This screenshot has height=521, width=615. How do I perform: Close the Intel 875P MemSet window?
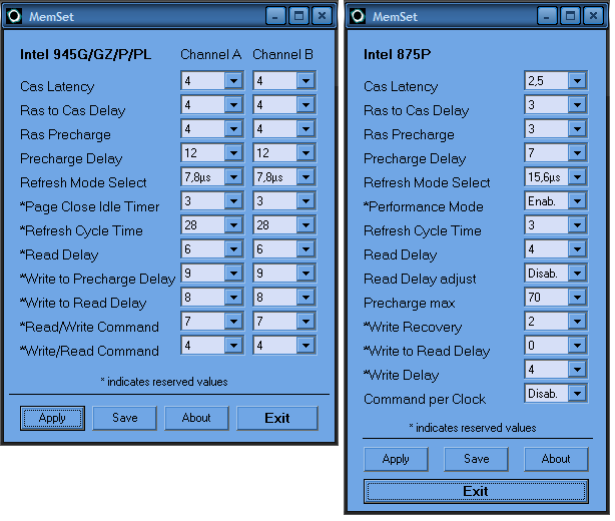[x=593, y=16]
